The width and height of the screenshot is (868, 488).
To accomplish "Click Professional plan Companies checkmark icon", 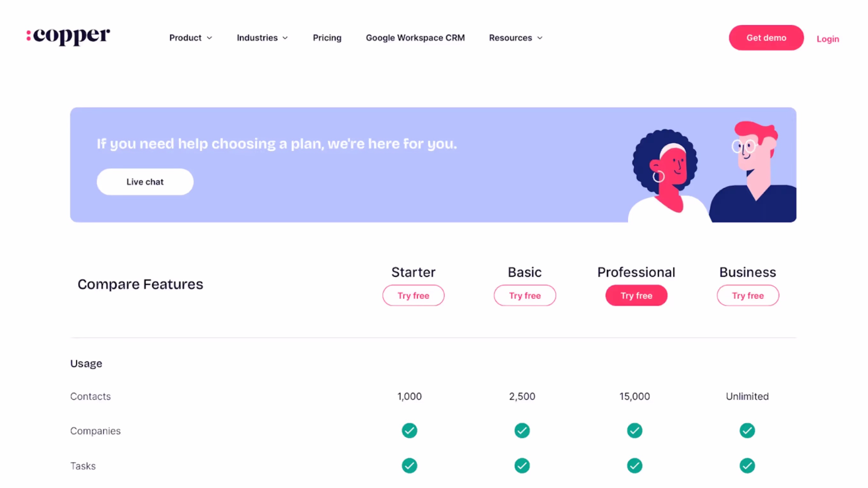I will 634,431.
